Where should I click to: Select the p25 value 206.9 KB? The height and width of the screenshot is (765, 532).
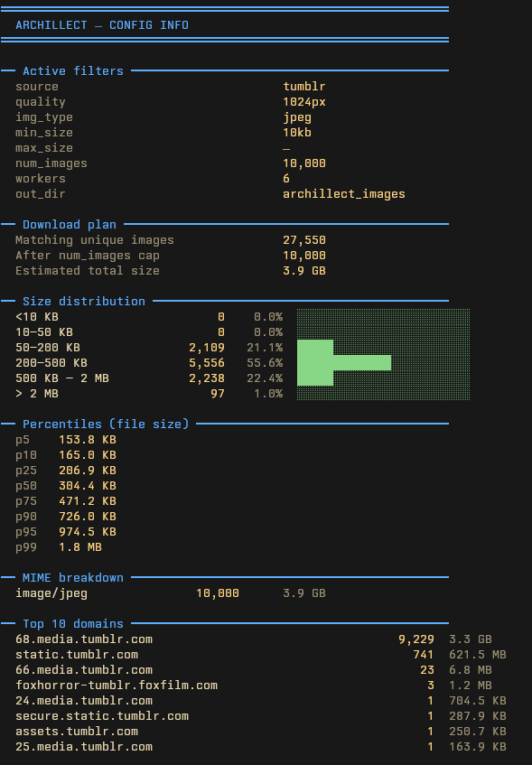[88, 471]
